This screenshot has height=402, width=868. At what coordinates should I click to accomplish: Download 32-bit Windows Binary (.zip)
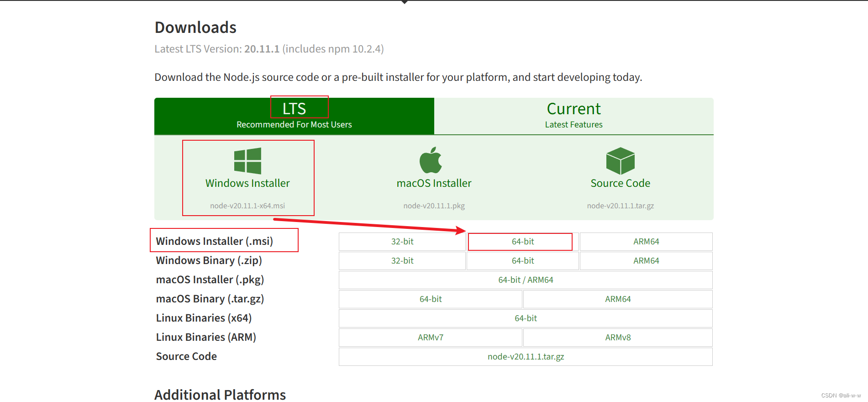[x=402, y=261]
